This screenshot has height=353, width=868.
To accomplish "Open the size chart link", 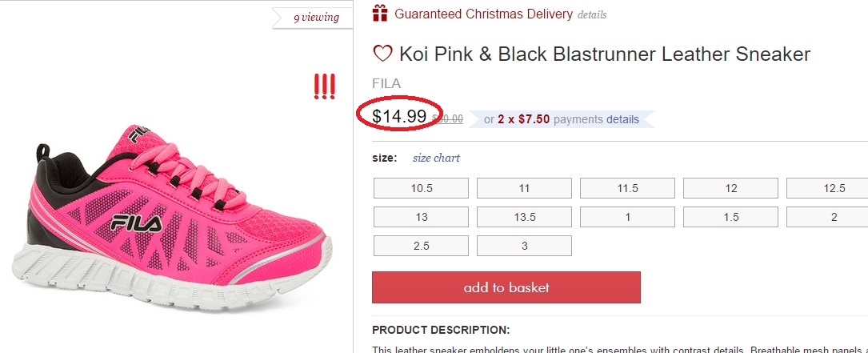I will pos(436,158).
